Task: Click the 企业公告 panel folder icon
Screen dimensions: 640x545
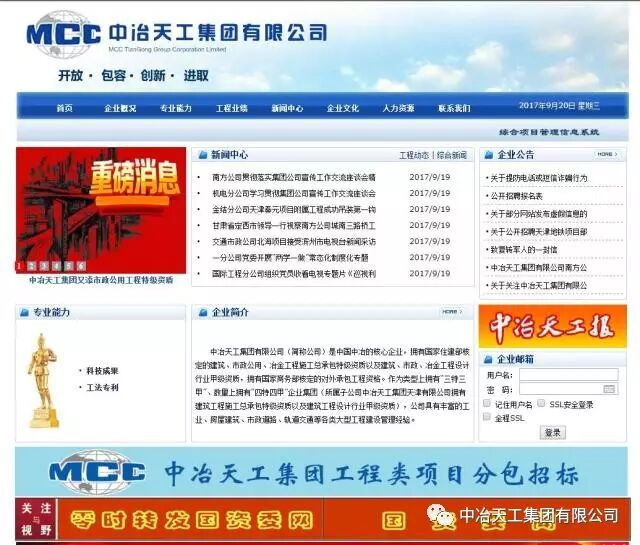Action: click(489, 155)
